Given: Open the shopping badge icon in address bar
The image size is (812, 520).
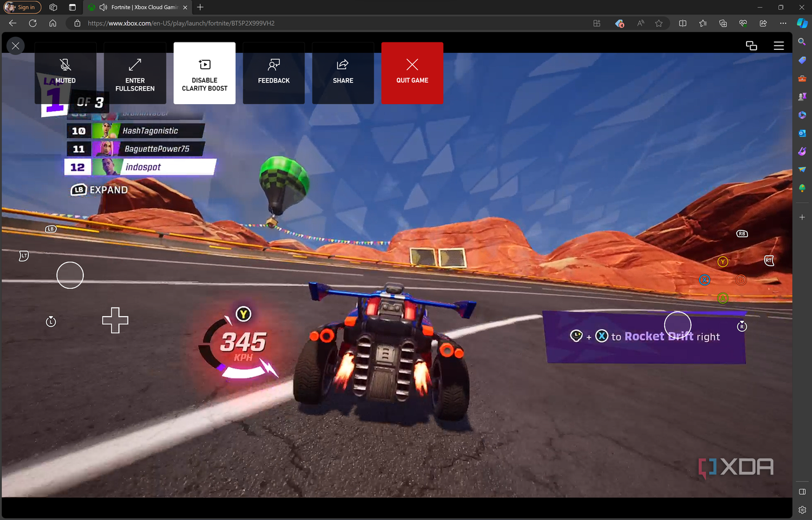Looking at the screenshot, I should [x=620, y=23].
